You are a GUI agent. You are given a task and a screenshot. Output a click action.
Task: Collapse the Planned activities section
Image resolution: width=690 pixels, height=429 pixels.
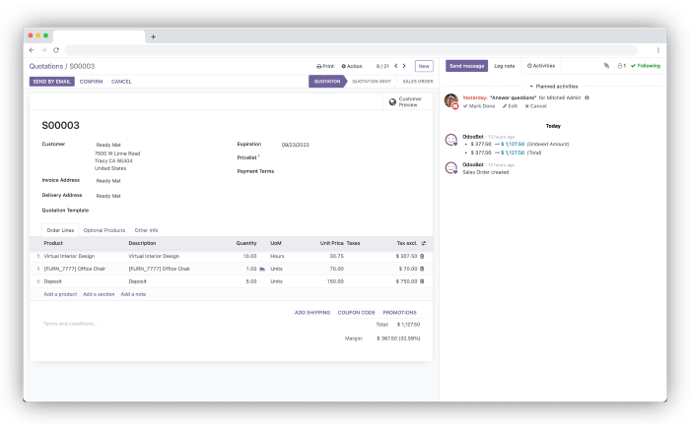coord(553,86)
